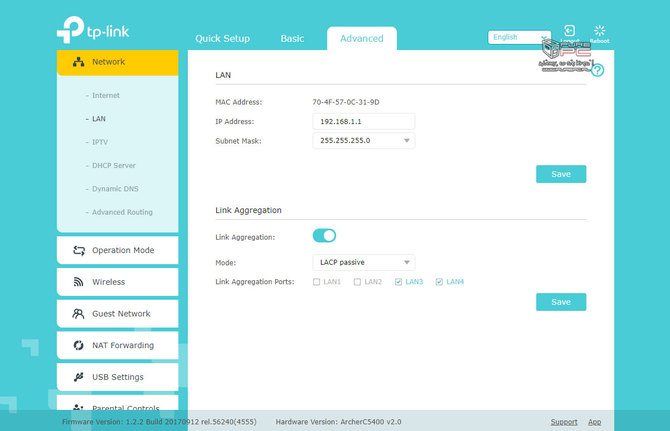Screen dimensions: 670x431
Task: Click the Wireless signal icon
Action: tap(78, 282)
